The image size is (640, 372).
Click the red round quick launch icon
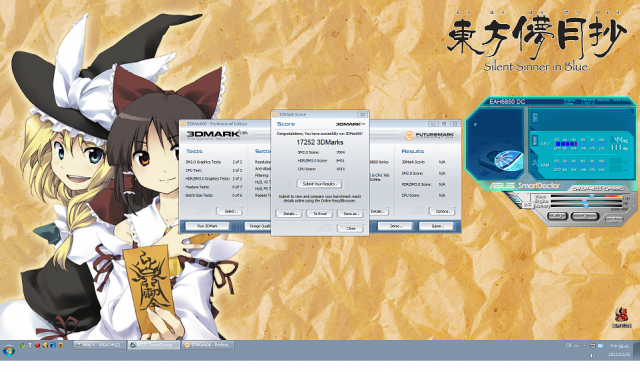point(38,345)
